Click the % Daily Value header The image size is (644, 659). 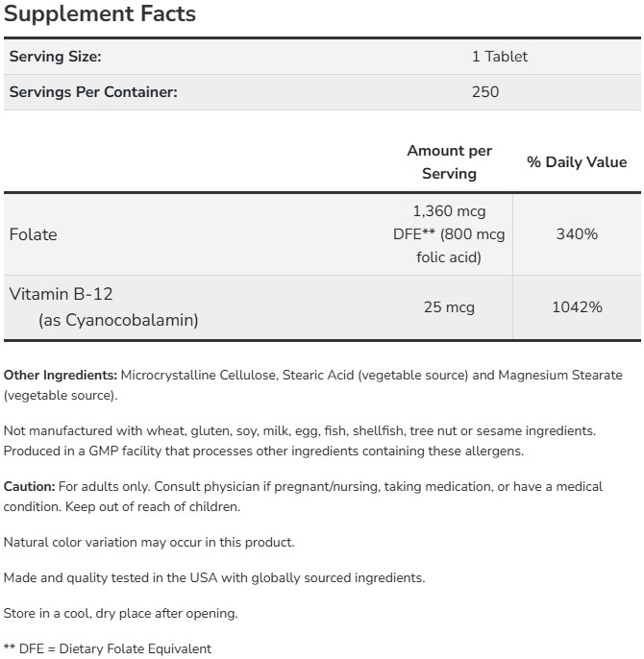click(x=577, y=162)
